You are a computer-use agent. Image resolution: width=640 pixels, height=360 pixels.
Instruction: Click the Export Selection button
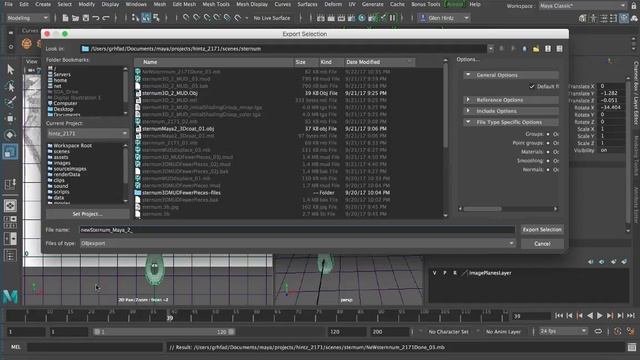pyautogui.click(x=542, y=230)
